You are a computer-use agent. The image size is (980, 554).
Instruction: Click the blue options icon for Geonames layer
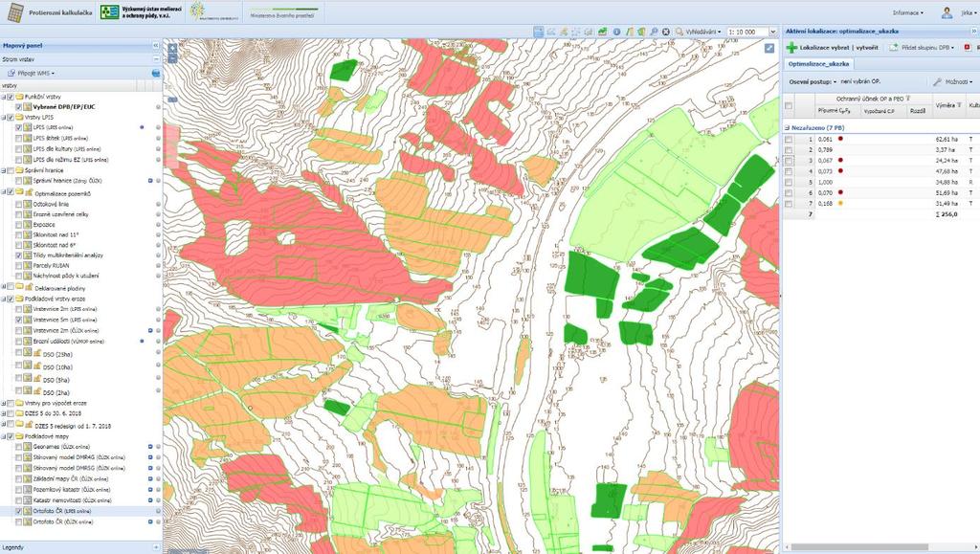pyautogui.click(x=150, y=447)
